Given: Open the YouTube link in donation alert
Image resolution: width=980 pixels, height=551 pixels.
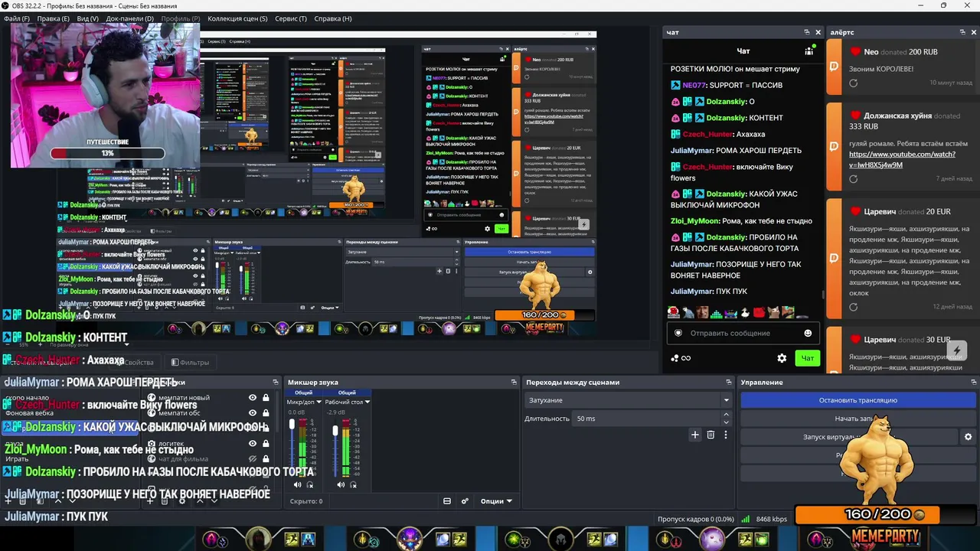Looking at the screenshot, I should (902, 159).
